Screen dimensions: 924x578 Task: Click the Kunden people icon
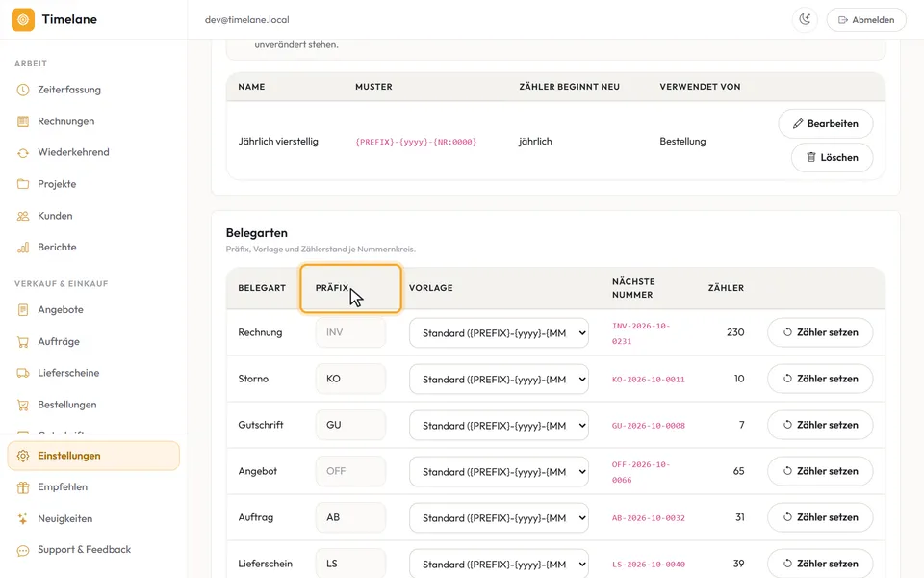(x=23, y=216)
